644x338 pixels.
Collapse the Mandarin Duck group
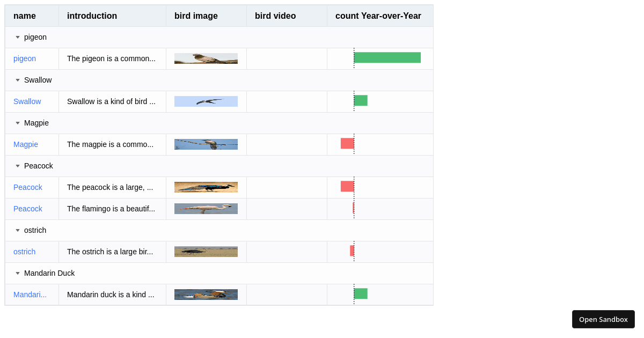click(x=17, y=273)
